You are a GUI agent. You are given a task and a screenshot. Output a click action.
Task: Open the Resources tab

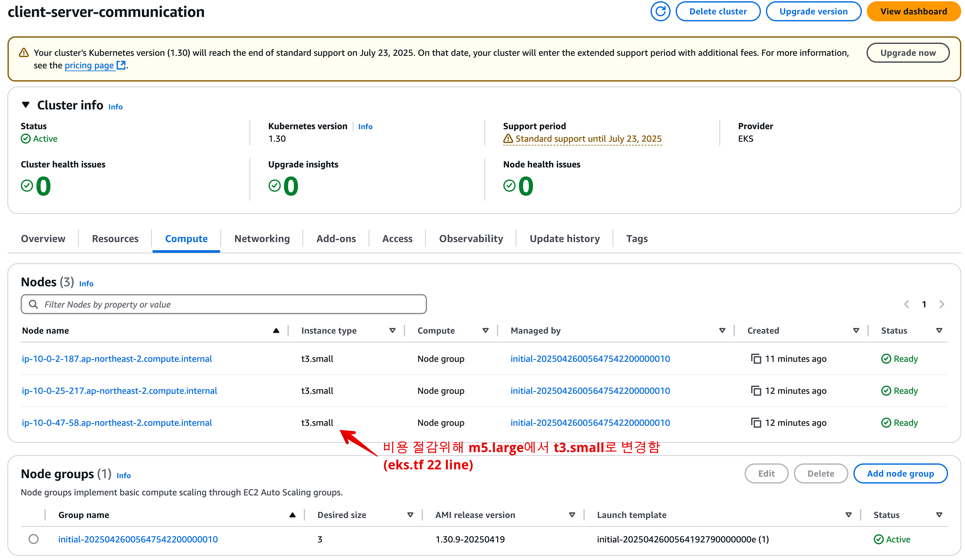click(x=115, y=239)
